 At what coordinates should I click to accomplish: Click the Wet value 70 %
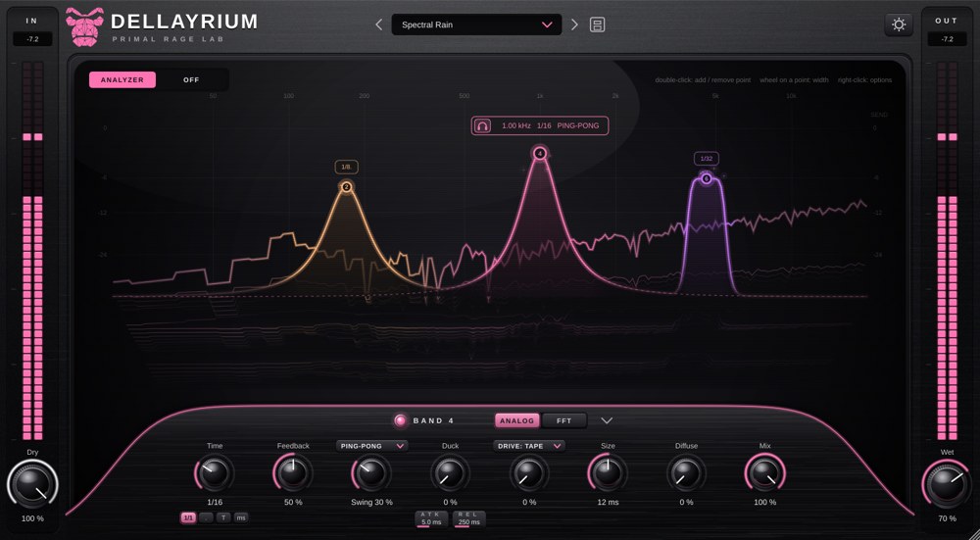[x=947, y=518]
